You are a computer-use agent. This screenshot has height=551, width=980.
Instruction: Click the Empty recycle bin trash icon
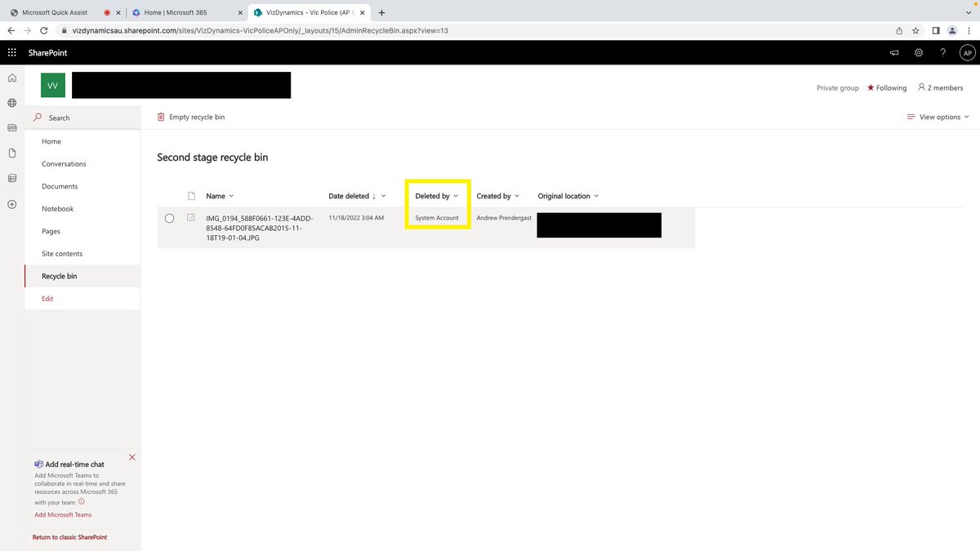[x=161, y=117]
